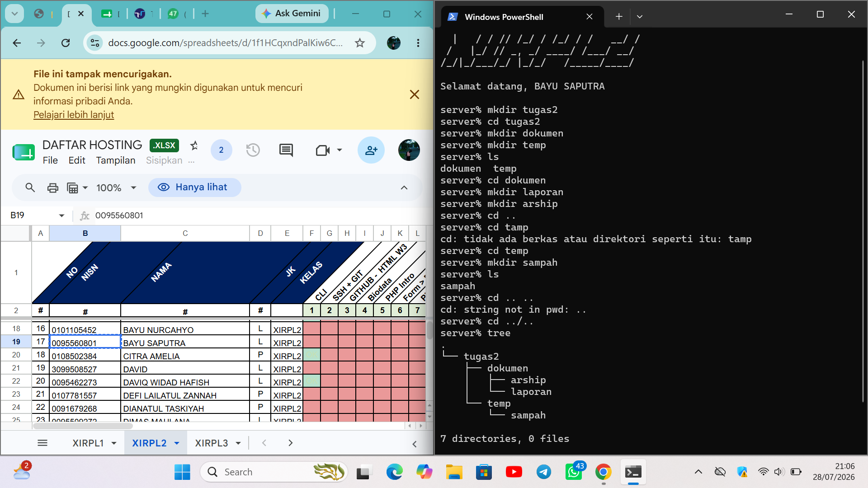
Task: Click the green CLI cell for DAVIQ WIDAD HAFISH
Action: tap(311, 381)
